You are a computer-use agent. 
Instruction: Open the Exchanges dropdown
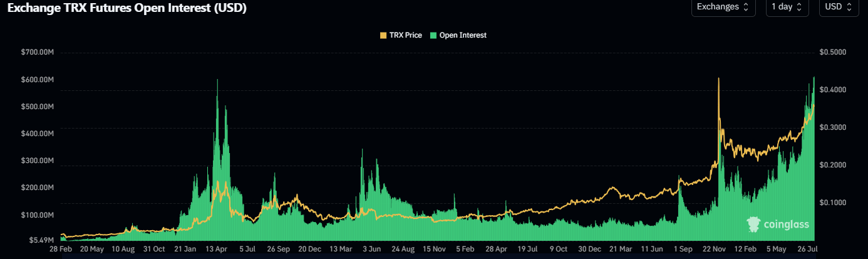(x=723, y=7)
